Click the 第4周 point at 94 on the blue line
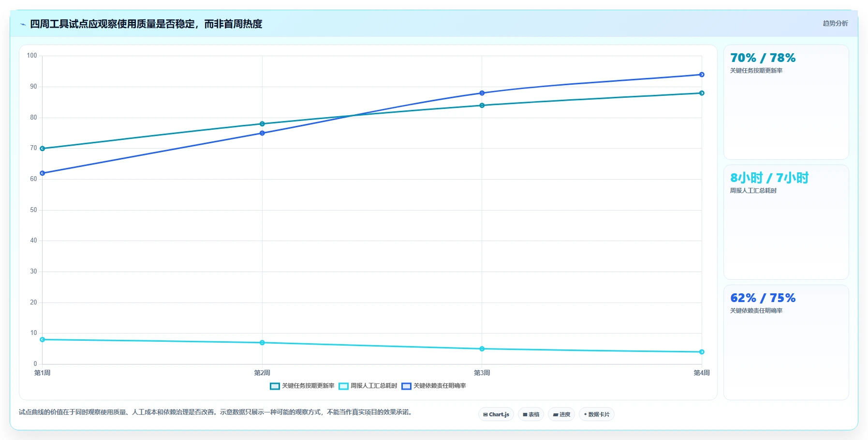Screen dimensions: 868x440 [702, 75]
